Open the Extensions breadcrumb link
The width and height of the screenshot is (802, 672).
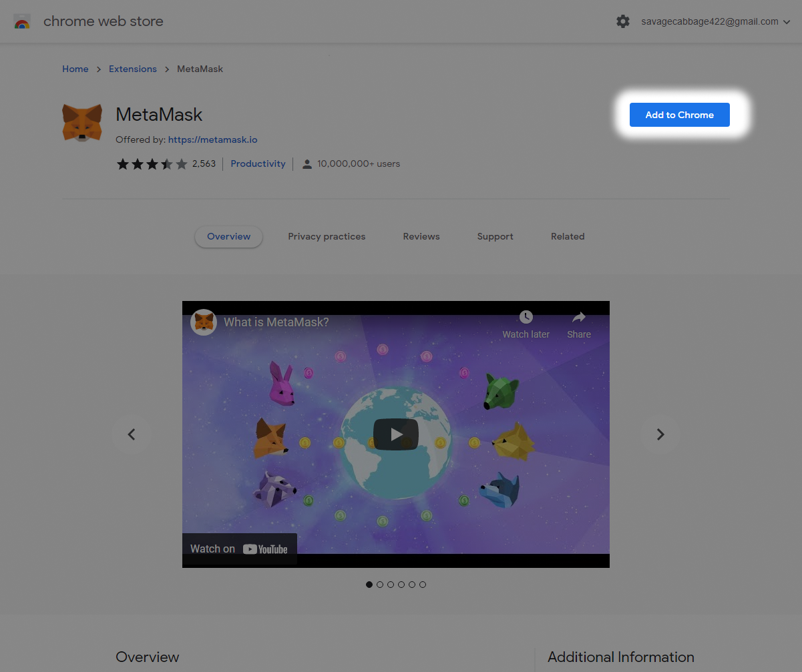click(133, 69)
